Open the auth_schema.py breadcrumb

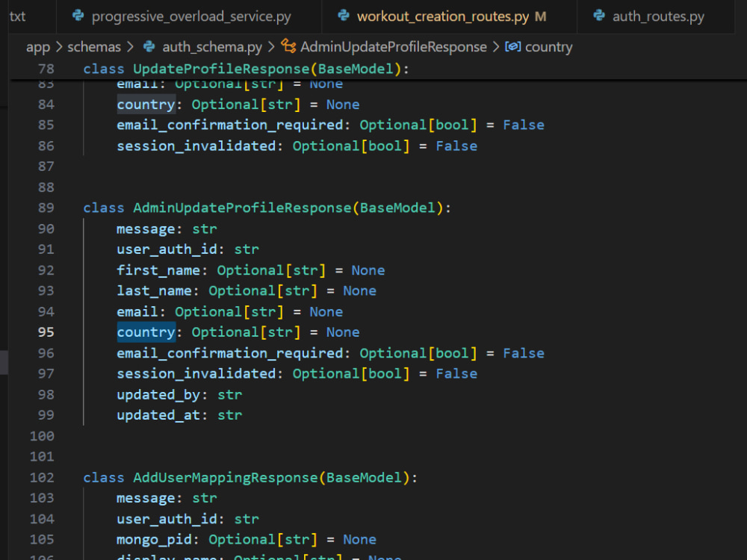click(212, 47)
